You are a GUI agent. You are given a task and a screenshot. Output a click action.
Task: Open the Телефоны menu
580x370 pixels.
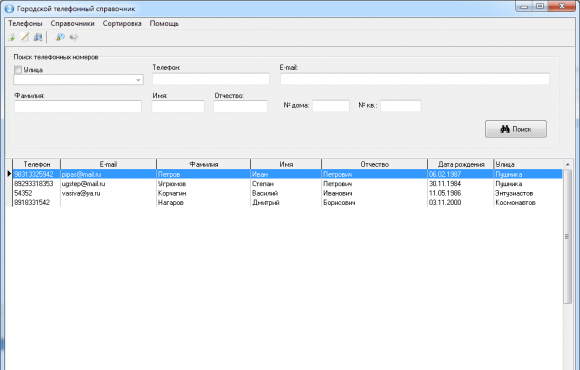tap(25, 23)
